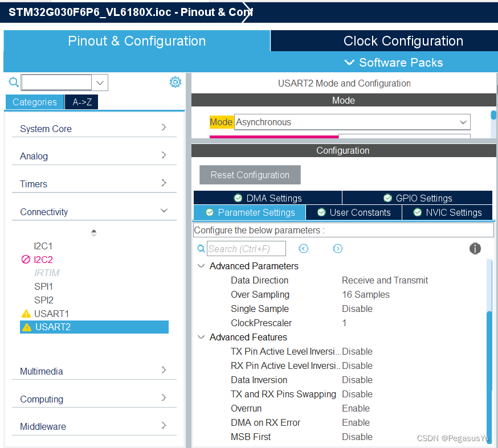Screen dimensions: 498x448
Task: Select the Categories tab
Action: 35,102
